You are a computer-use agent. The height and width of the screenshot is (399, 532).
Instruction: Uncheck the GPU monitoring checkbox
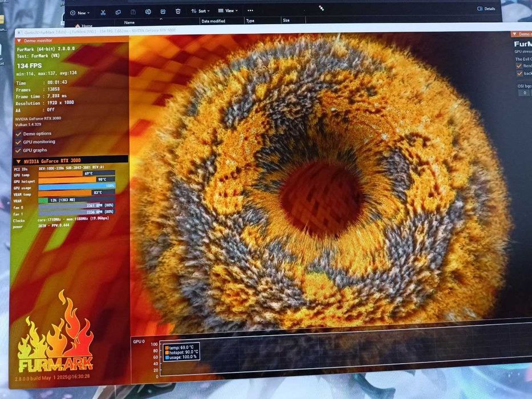(x=18, y=142)
